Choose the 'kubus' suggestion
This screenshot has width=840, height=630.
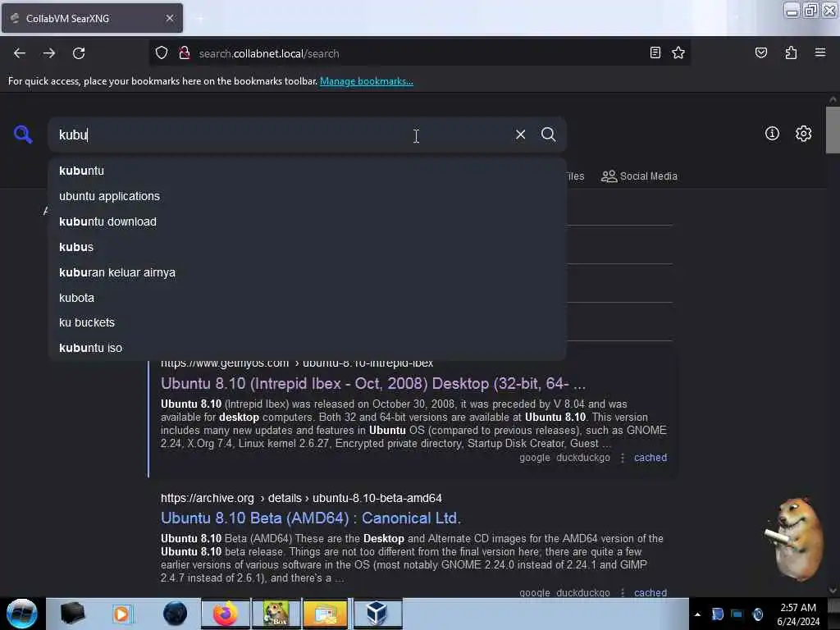(x=308, y=247)
